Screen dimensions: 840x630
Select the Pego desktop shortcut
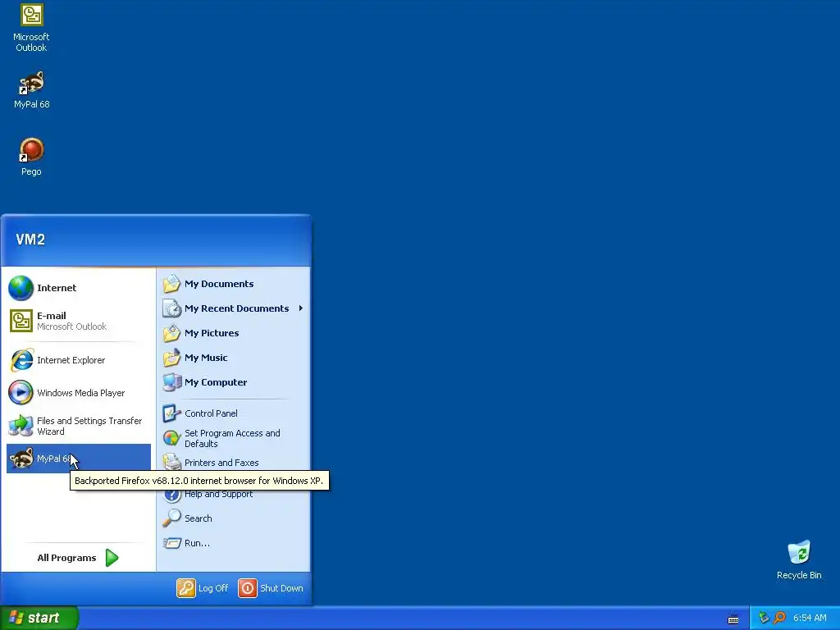(31, 157)
